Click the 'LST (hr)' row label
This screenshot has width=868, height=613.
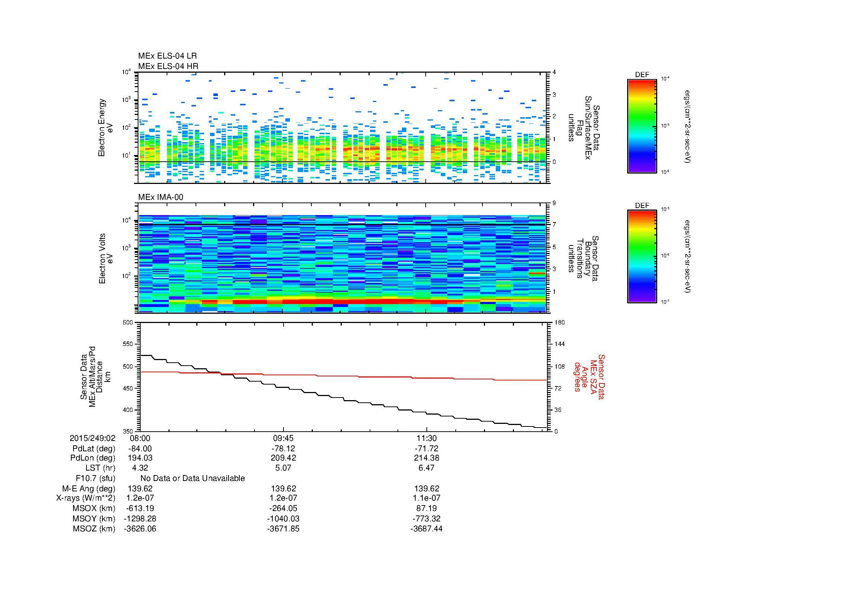[101, 468]
